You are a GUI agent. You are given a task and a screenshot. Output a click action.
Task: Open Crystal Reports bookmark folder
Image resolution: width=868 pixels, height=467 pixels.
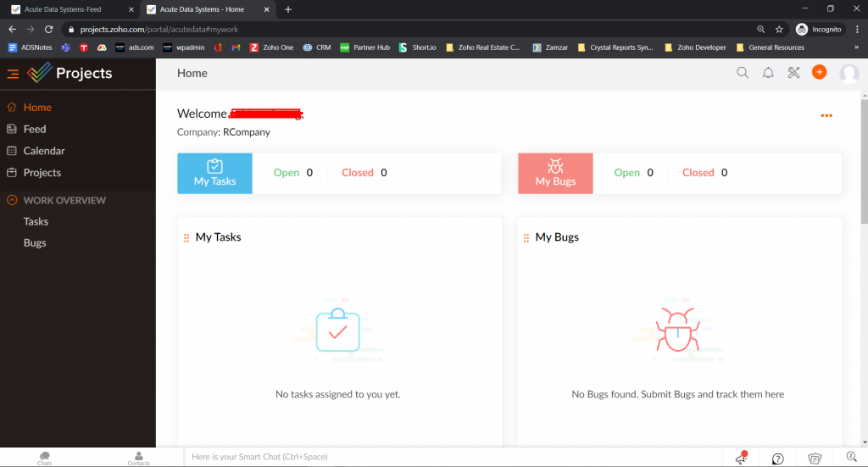tap(615, 47)
